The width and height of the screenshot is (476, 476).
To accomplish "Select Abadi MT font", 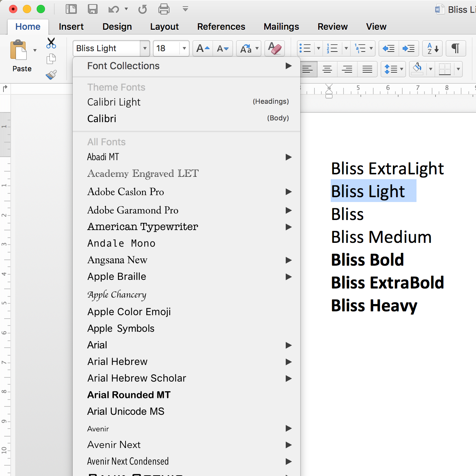I will tap(186, 157).
